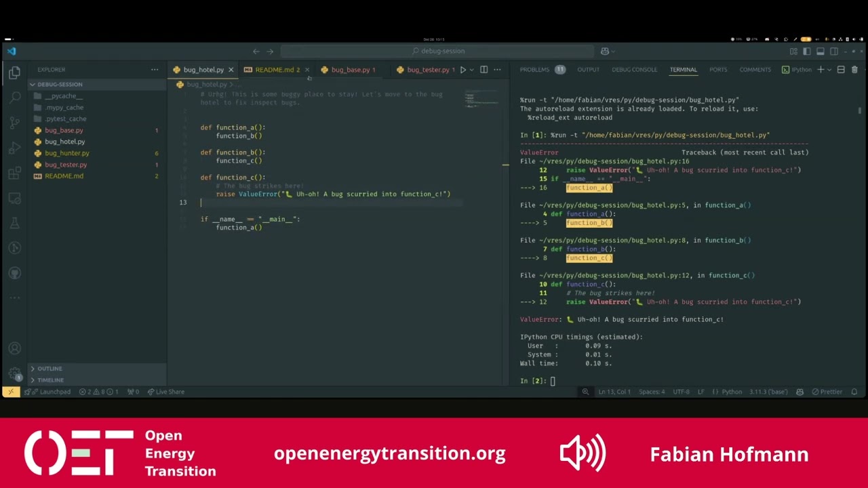Click the remote window indicator in the status bar
Viewport: 868px width, 488px height.
click(x=10, y=392)
